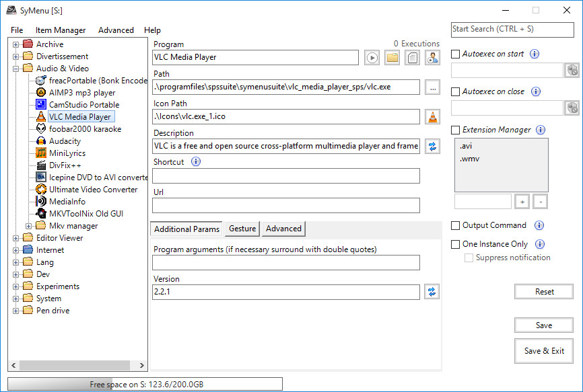Click the run-as-user icon beside Program
The width and height of the screenshot is (583, 392).
[432, 58]
